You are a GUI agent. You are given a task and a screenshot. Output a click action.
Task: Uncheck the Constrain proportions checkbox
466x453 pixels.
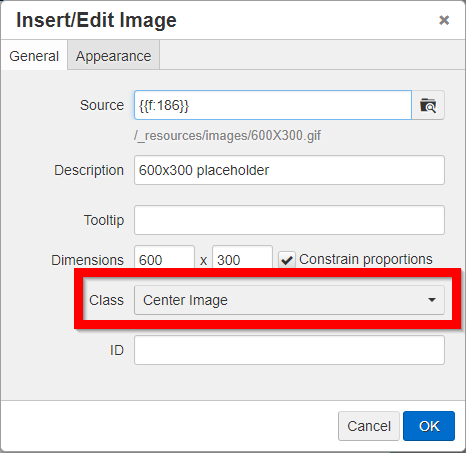[287, 260]
